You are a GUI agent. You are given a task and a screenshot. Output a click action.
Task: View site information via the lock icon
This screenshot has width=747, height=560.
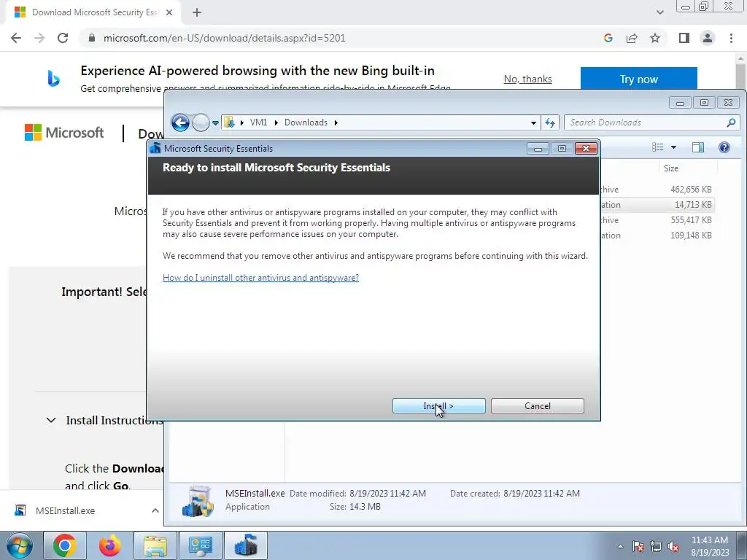92,38
